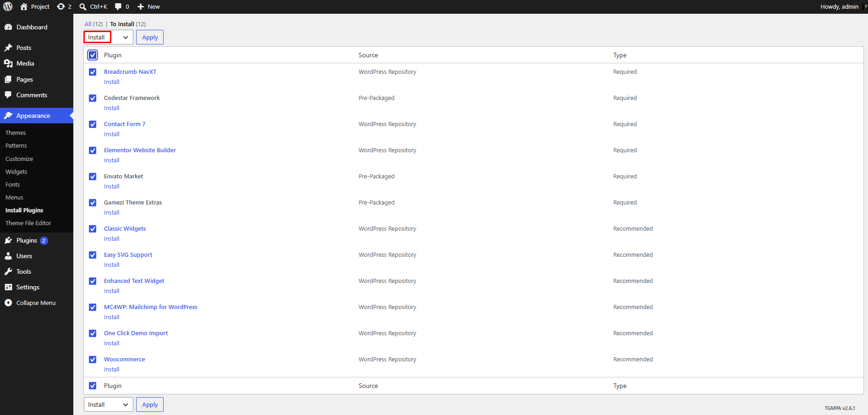Uncheck the Codestar Framework checkbox
868x415 pixels.
[93, 98]
